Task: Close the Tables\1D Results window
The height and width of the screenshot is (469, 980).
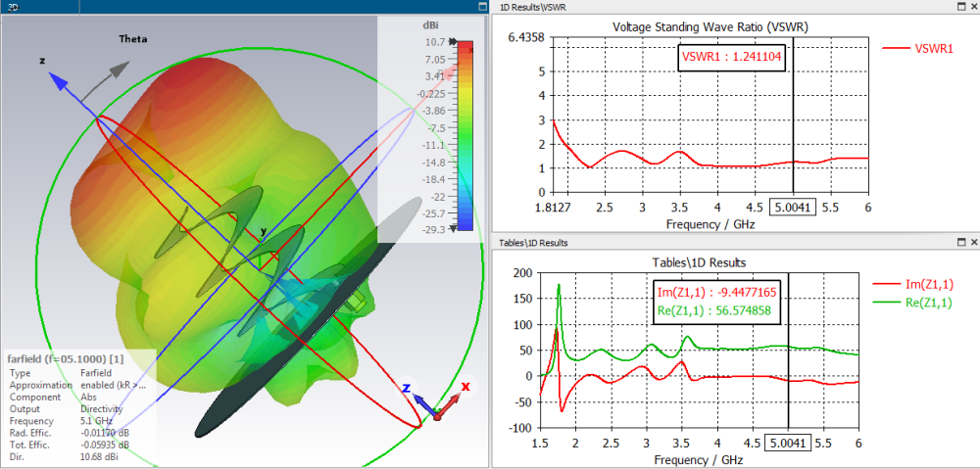Action: [974, 242]
